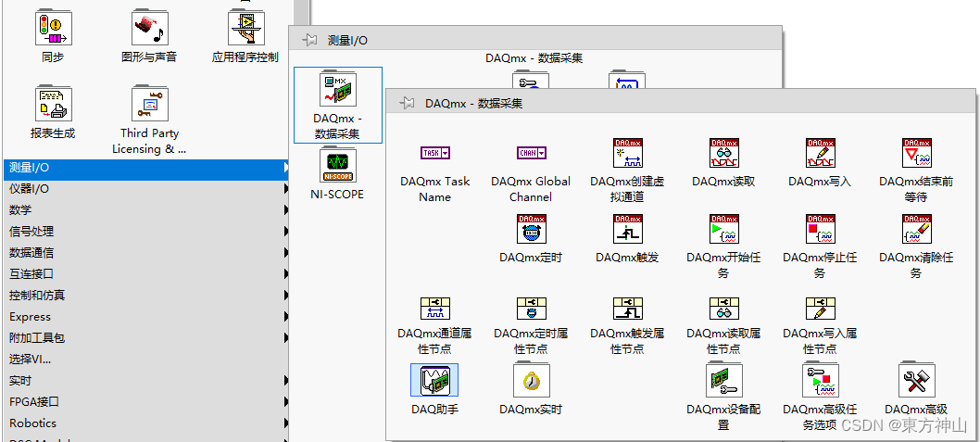The image size is (980, 442).
Task: Expand submenu arrow beside 仪器I/O
Action: pos(286,189)
